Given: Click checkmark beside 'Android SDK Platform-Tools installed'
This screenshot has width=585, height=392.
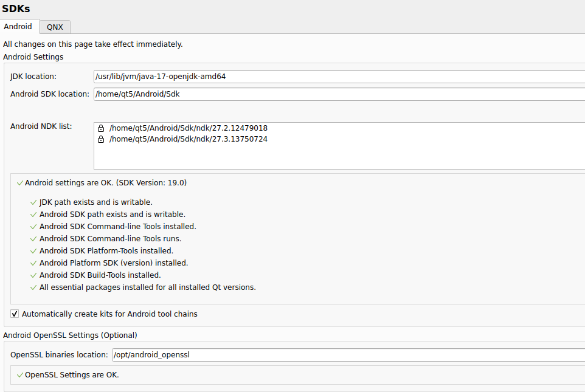Looking at the screenshot, I should [33, 251].
